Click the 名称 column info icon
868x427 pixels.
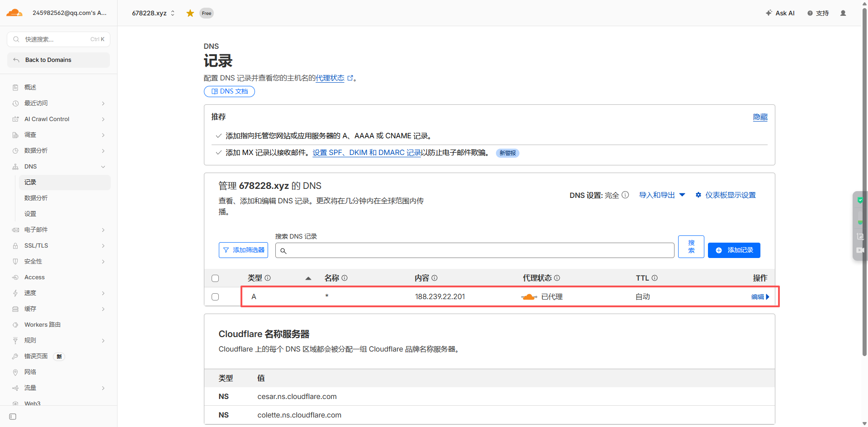click(x=344, y=278)
